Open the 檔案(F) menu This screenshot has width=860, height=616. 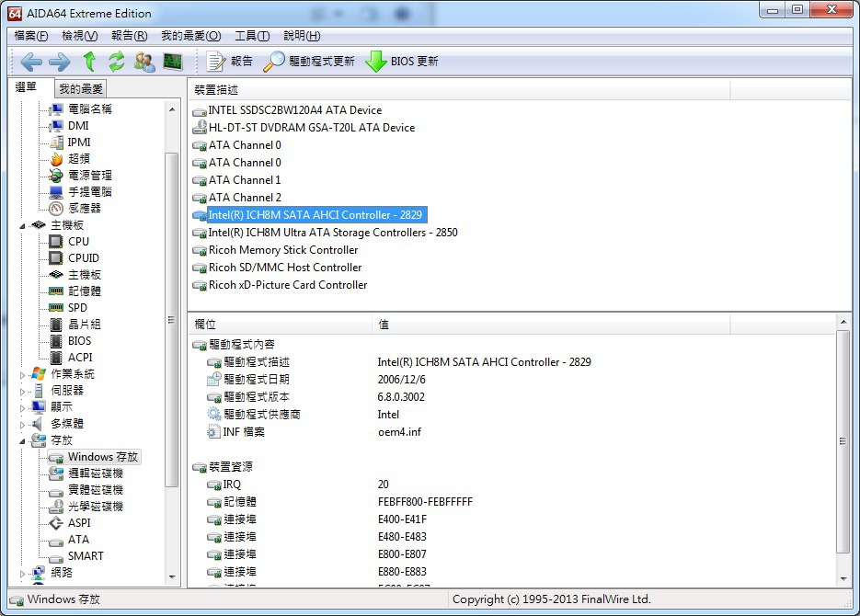(x=30, y=36)
